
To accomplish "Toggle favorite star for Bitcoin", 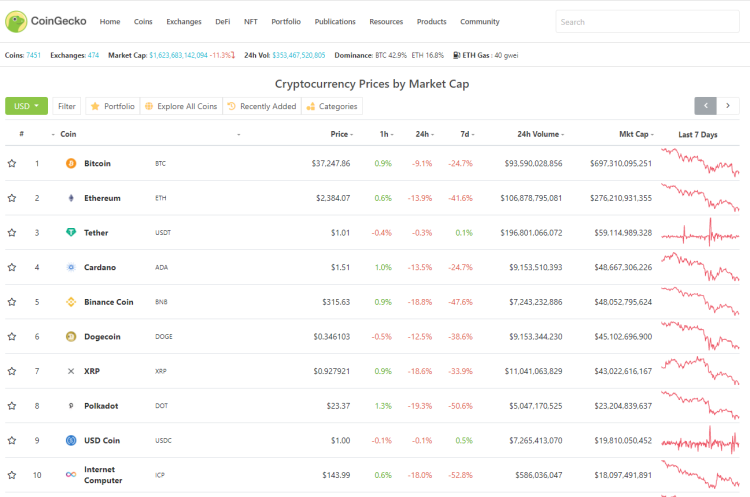I will (x=12, y=164).
